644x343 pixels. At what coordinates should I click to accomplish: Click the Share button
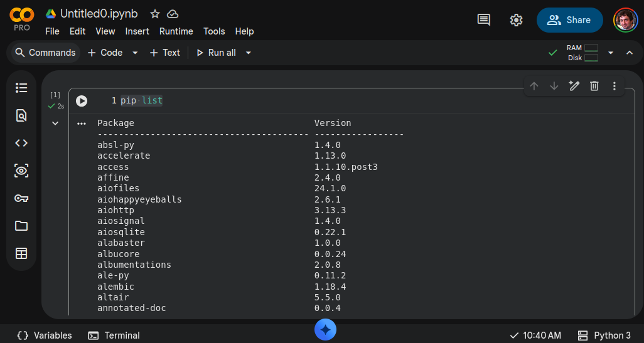coord(569,20)
